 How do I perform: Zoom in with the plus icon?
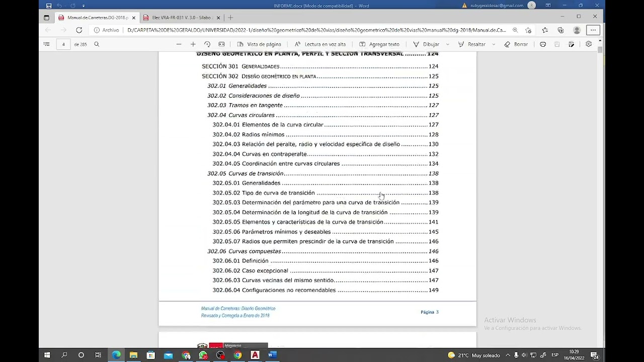click(x=193, y=44)
